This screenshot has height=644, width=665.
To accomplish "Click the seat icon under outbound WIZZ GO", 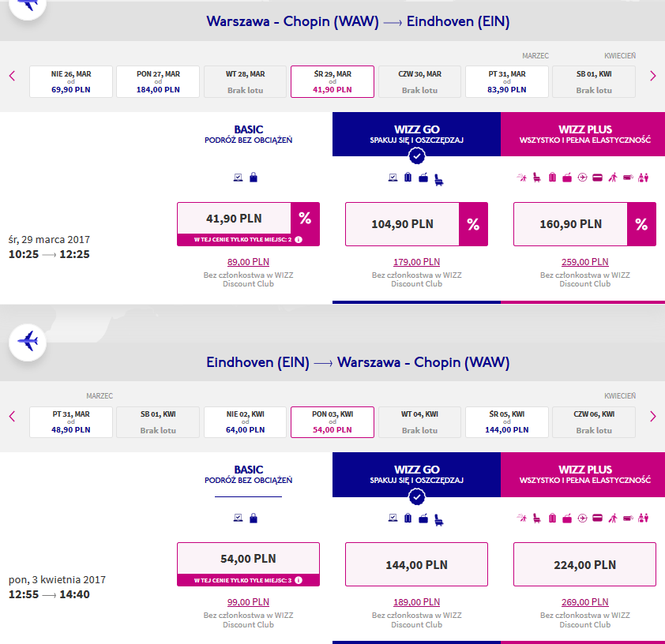I will click(439, 181).
